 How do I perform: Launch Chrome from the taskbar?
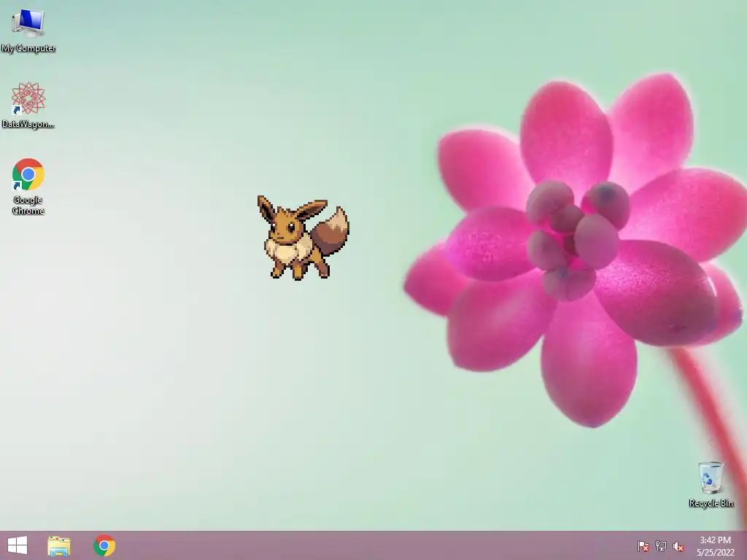(x=104, y=545)
